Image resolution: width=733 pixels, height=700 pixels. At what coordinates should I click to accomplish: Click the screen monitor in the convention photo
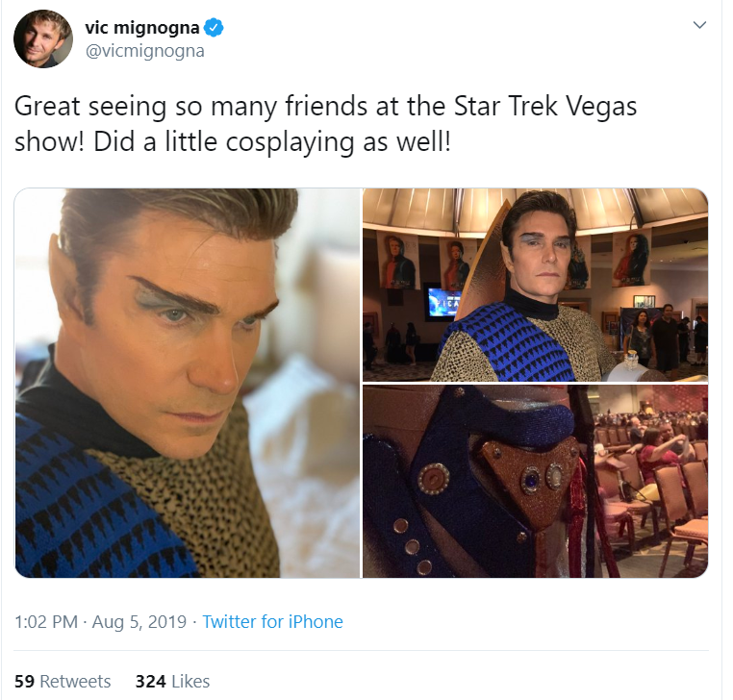(x=442, y=301)
